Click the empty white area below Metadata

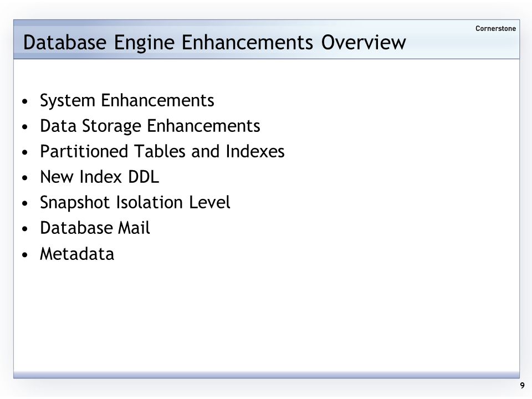267,317
